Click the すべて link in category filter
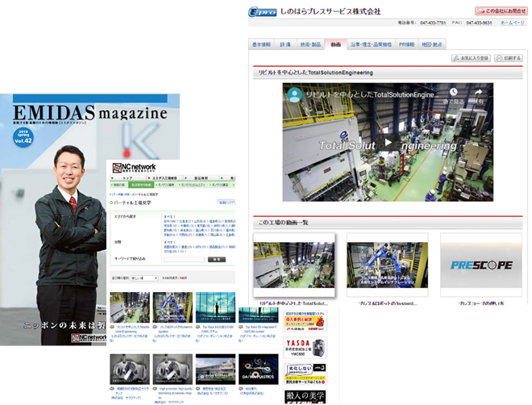Screen dimensions: 532x405 click(169, 242)
